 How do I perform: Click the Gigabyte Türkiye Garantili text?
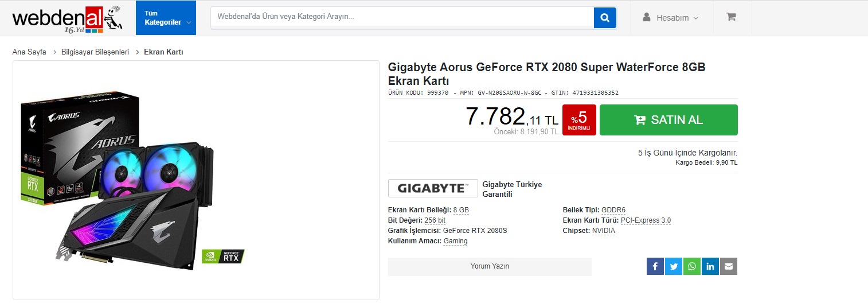512,189
